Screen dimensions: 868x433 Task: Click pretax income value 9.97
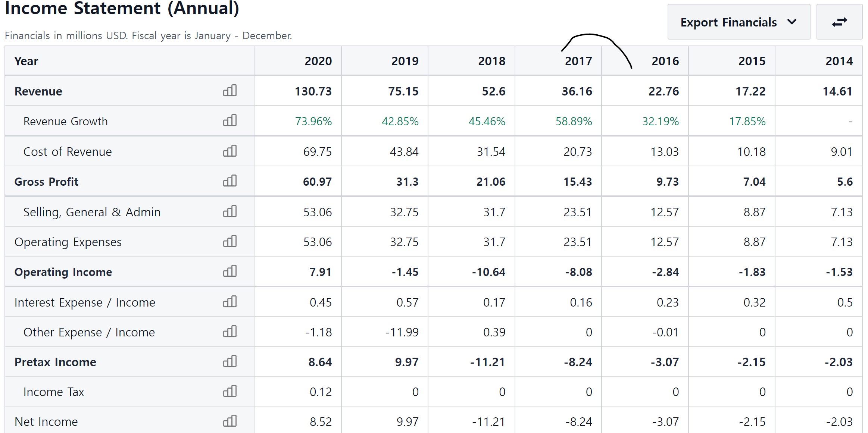pos(407,362)
